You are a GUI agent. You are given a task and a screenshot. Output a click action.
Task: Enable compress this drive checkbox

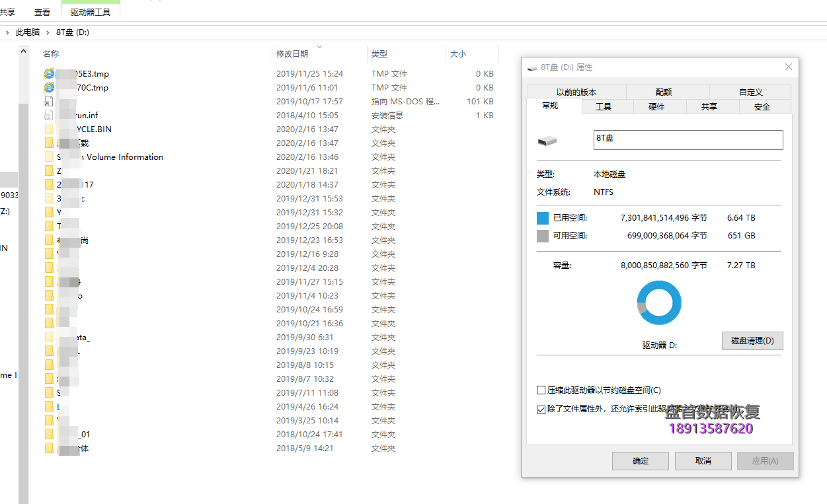click(541, 390)
